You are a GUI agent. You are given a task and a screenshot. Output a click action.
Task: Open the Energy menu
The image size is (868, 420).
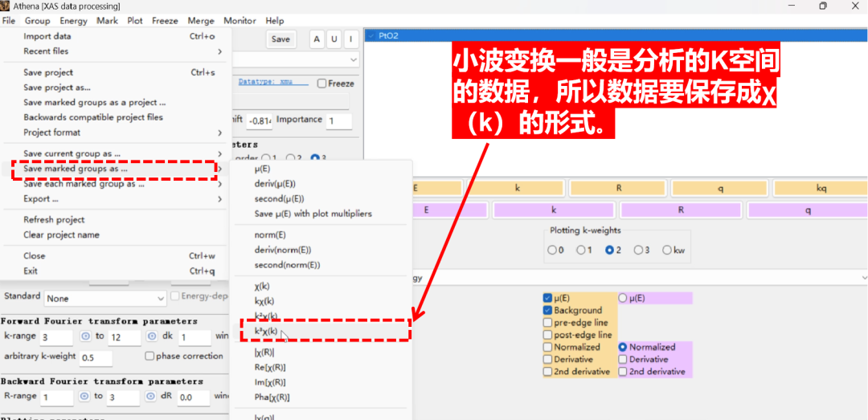pos(74,21)
